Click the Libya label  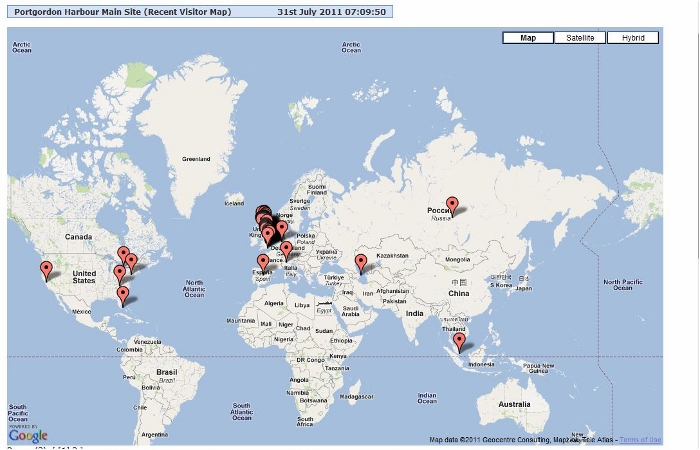pos(302,305)
